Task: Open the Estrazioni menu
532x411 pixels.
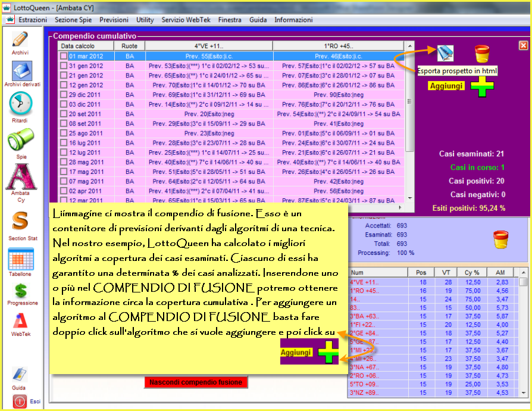Action: pos(33,20)
